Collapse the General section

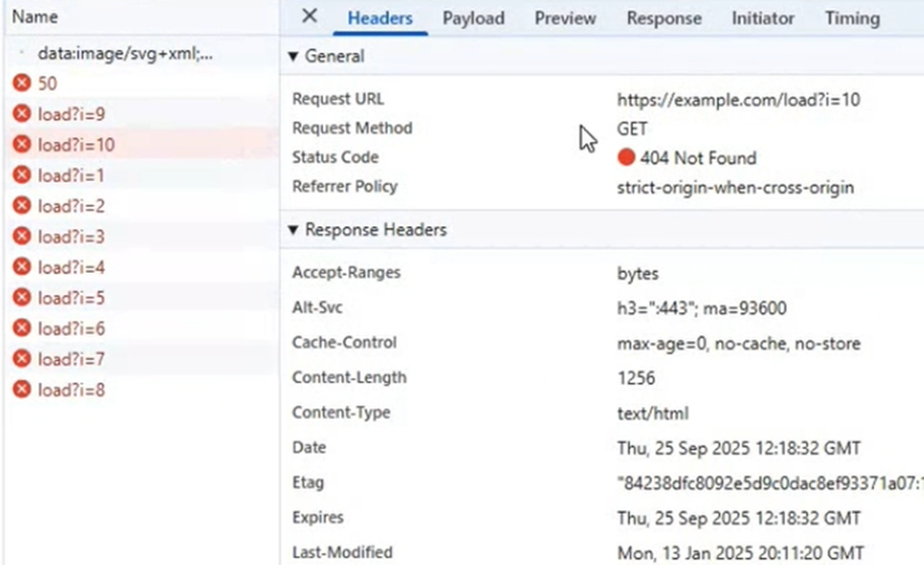coord(293,56)
